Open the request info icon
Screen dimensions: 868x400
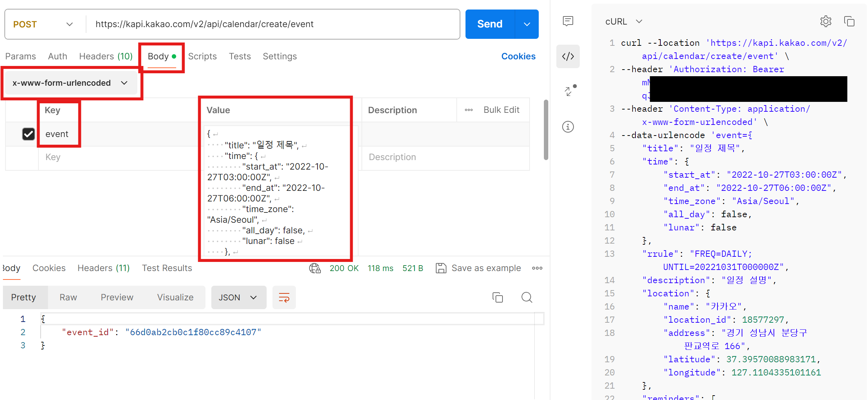(x=568, y=127)
